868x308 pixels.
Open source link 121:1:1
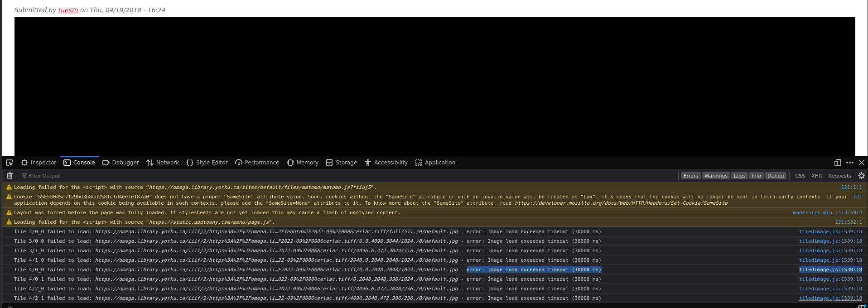tap(852, 187)
